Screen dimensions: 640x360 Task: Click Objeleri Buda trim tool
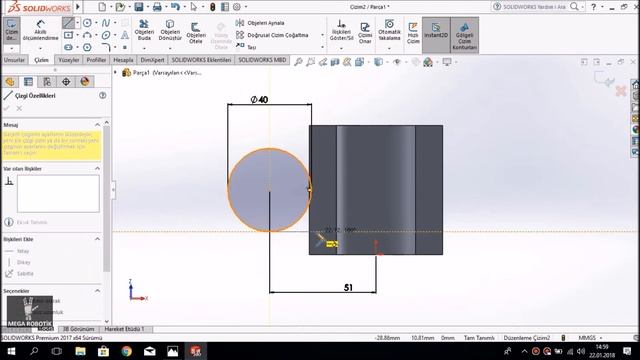[x=144, y=30]
